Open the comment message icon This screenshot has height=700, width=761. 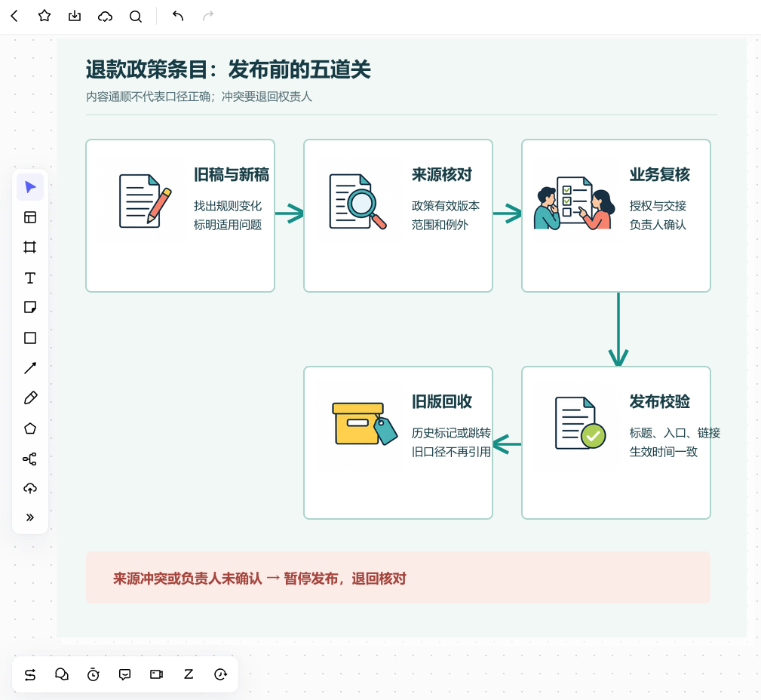124,674
